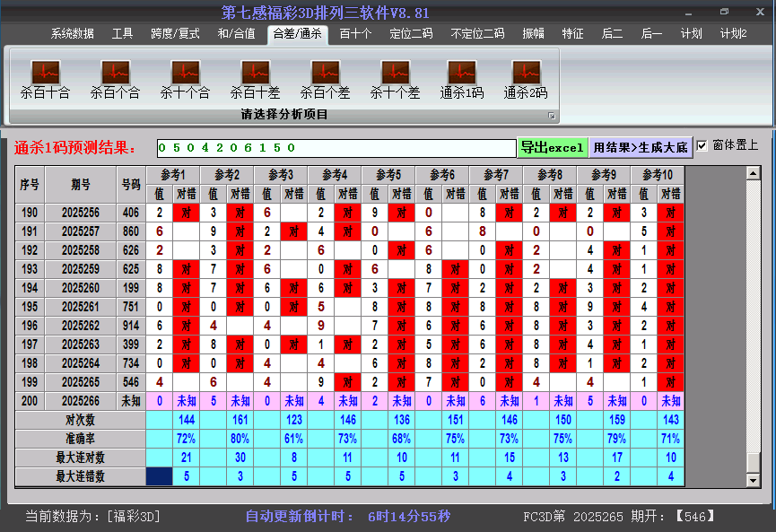Viewport: 776px width, 532px height.
Task: Click the 杀百个差 icon
Action: pyautogui.click(x=325, y=73)
